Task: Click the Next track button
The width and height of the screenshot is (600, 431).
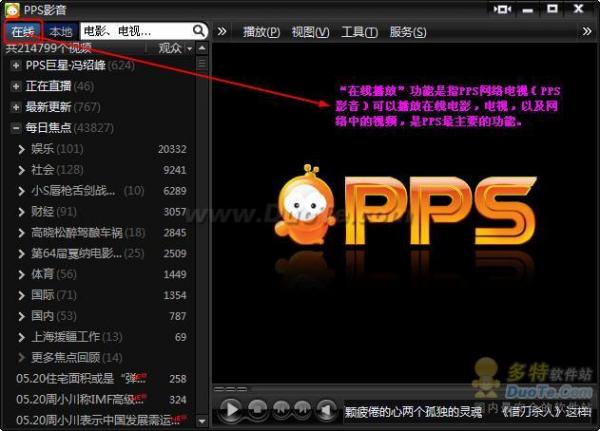Action: coord(302,410)
